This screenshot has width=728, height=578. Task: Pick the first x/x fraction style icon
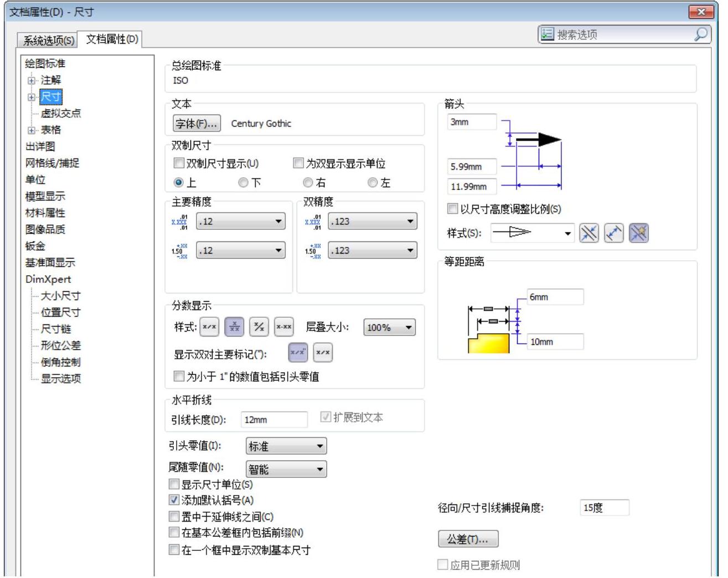(x=209, y=327)
